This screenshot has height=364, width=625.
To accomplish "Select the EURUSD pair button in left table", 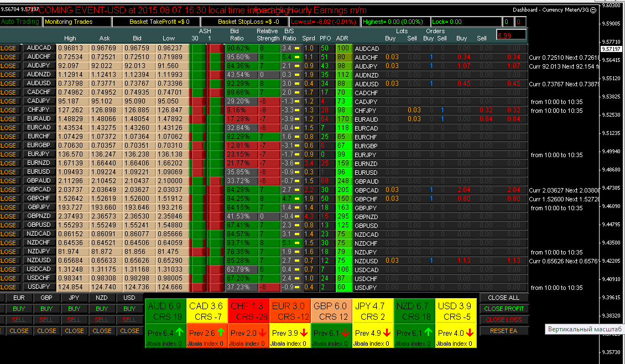I will 39,171.
